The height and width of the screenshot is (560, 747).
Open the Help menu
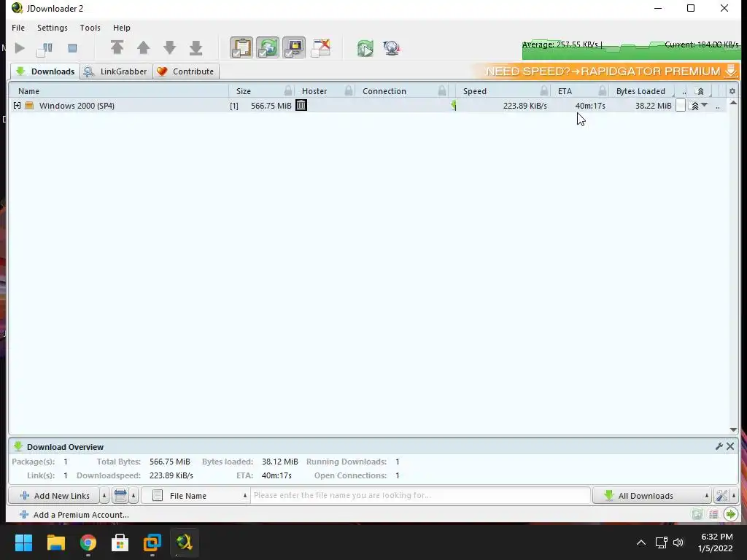point(122,28)
